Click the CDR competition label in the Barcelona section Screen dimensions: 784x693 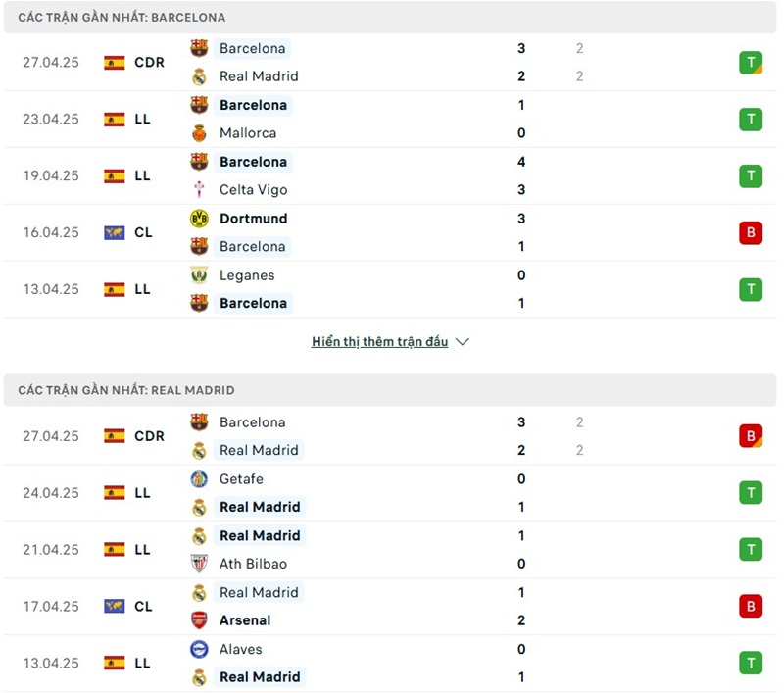(149, 63)
